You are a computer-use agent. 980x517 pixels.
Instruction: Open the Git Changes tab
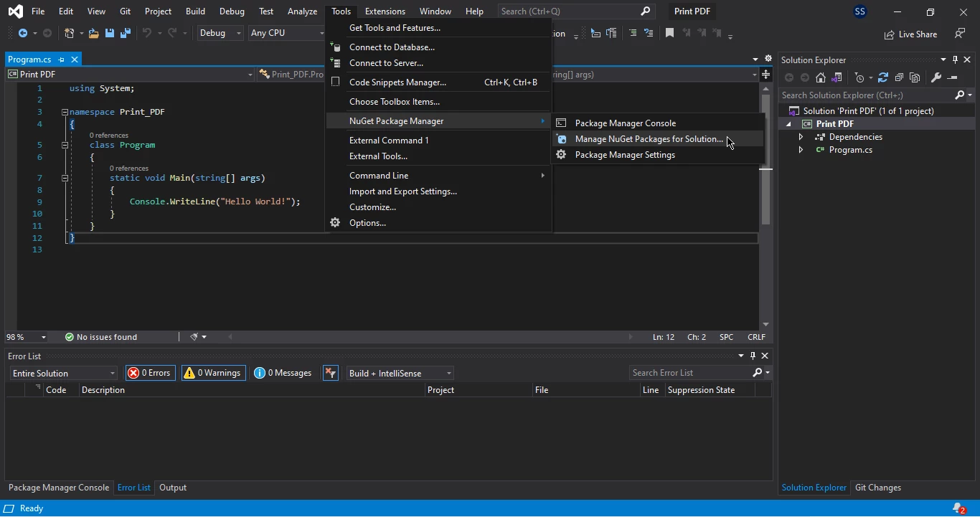(877, 488)
